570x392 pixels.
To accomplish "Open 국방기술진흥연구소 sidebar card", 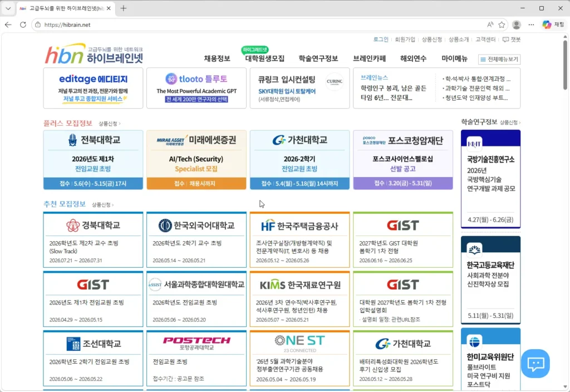I will 490,179.
